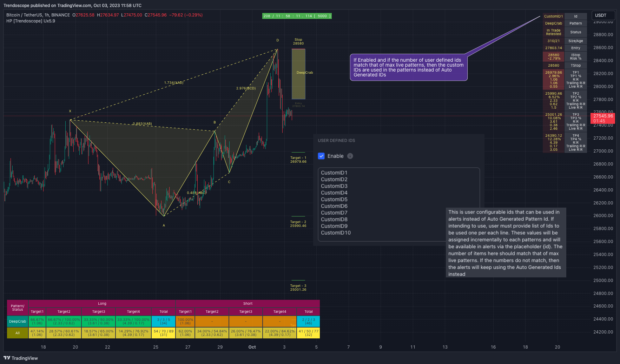Screen dimensions: 620x364
Task: Click the Long header in the stats table
Action: click(x=102, y=304)
